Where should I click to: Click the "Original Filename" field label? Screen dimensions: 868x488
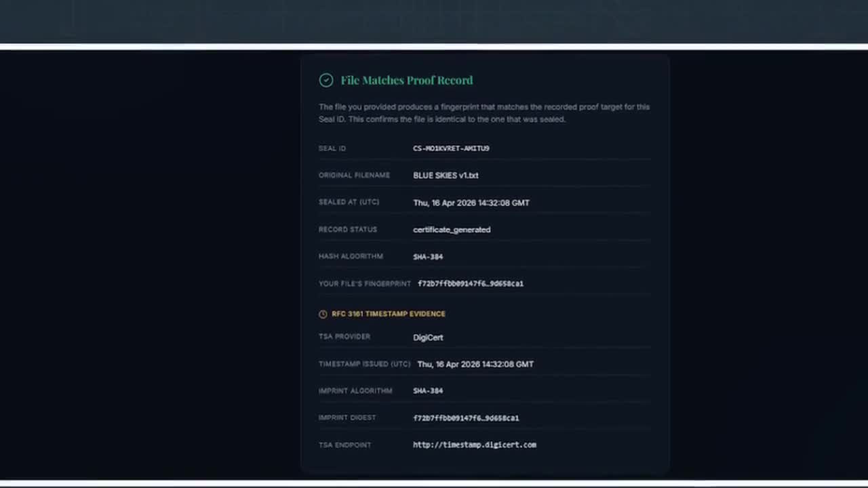[x=354, y=176]
